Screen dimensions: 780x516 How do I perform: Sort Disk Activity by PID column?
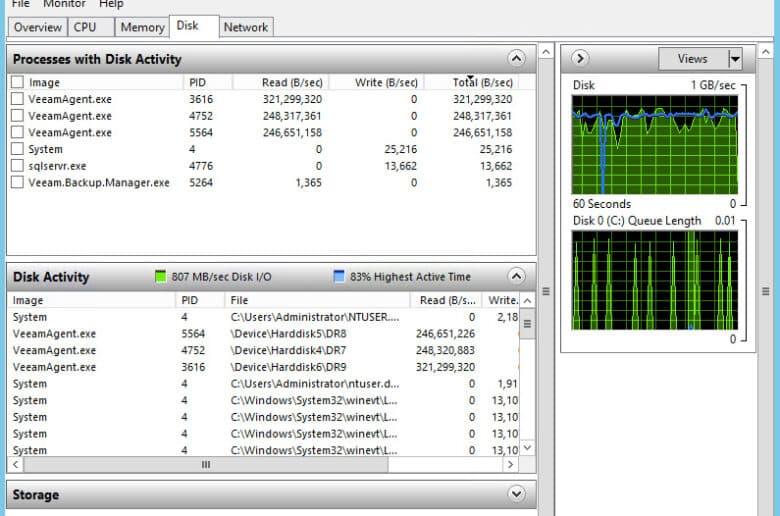click(x=200, y=300)
